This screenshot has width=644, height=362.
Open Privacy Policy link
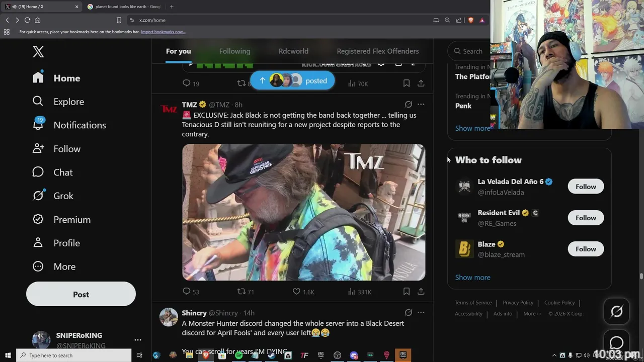(518, 303)
